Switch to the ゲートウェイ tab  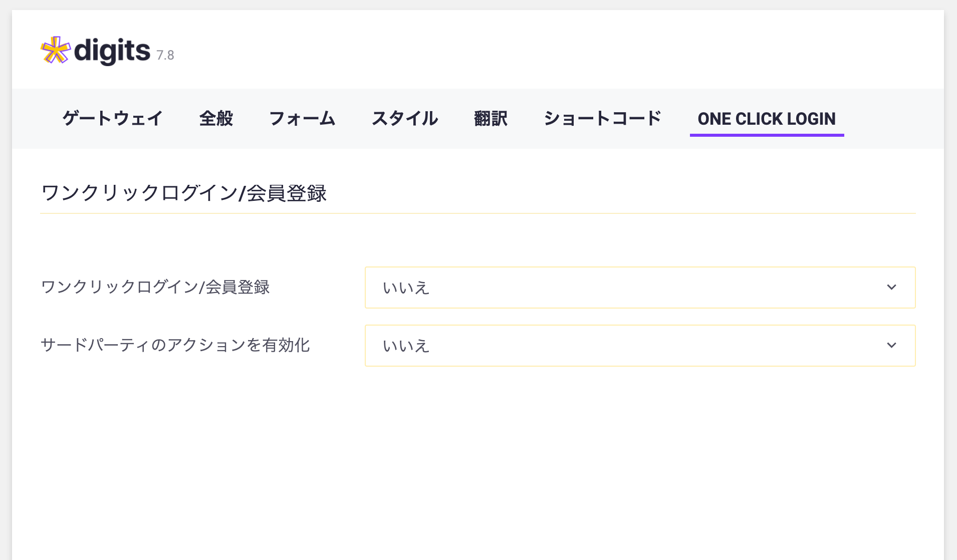[113, 119]
